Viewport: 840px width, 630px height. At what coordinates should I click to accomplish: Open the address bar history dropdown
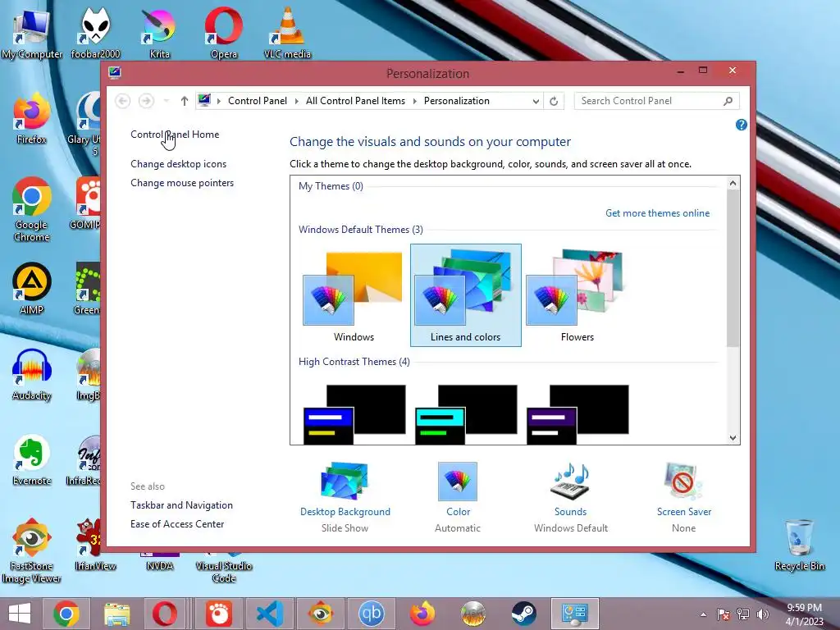pyautogui.click(x=535, y=101)
